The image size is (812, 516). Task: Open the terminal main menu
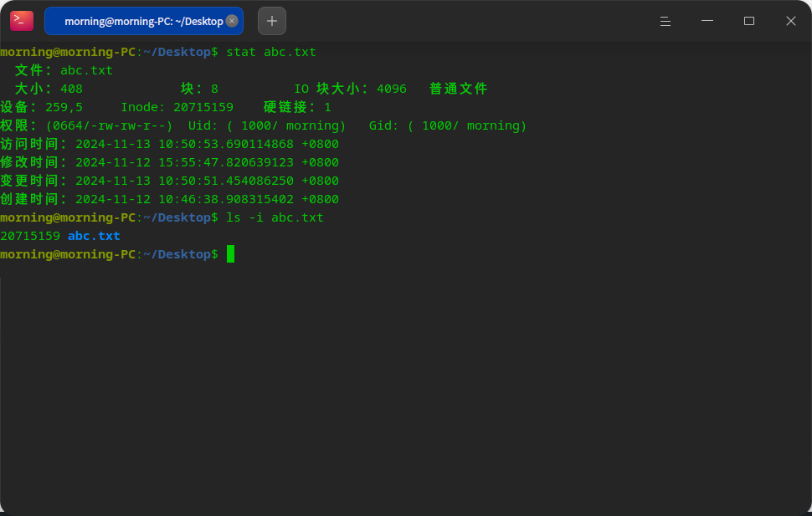tap(666, 21)
